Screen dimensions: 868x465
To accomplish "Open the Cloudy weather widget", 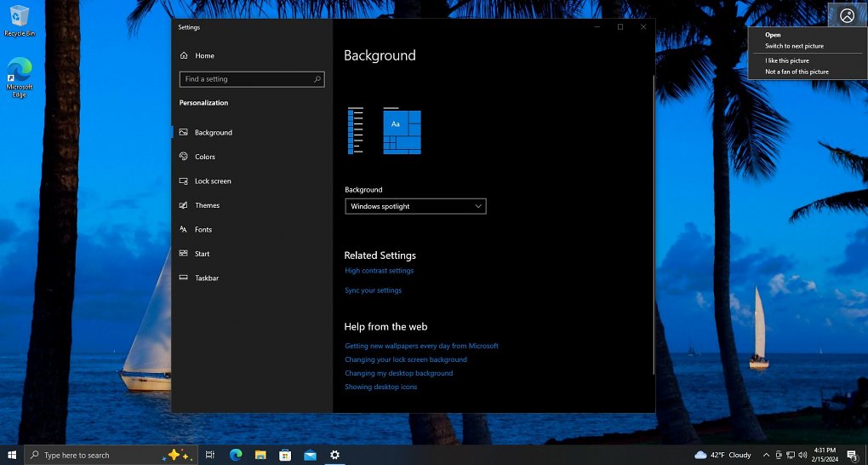I will click(x=723, y=455).
